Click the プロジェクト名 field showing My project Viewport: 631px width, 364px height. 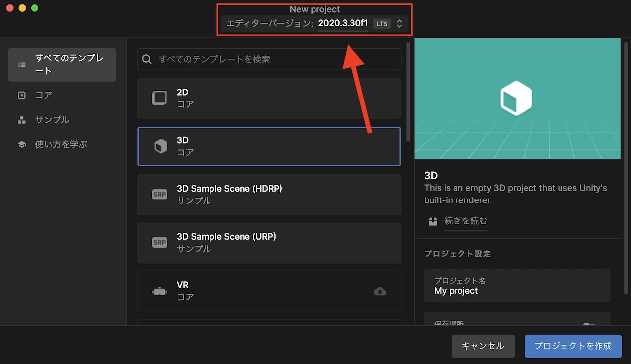point(517,286)
